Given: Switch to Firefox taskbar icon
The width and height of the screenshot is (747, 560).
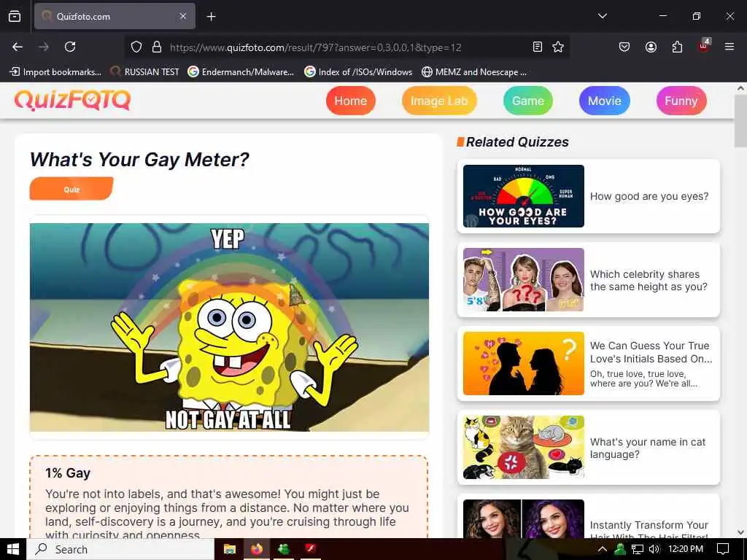Looking at the screenshot, I should tap(257, 549).
